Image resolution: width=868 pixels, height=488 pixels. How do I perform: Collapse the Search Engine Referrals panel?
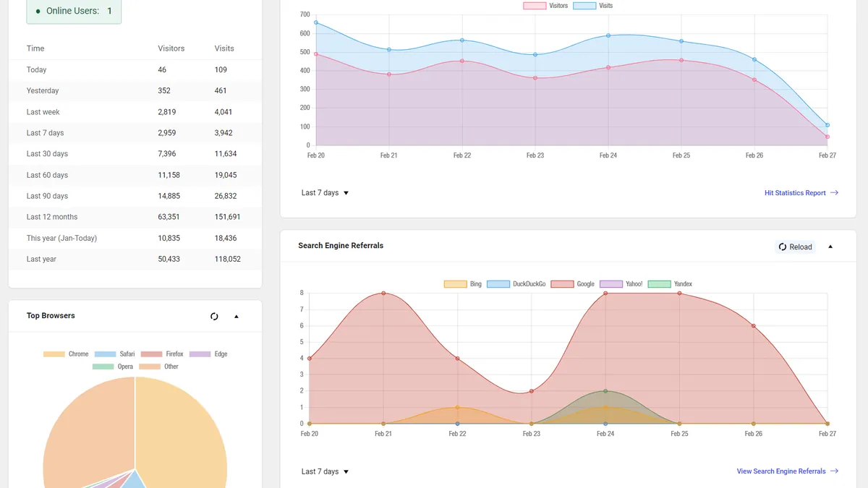830,247
